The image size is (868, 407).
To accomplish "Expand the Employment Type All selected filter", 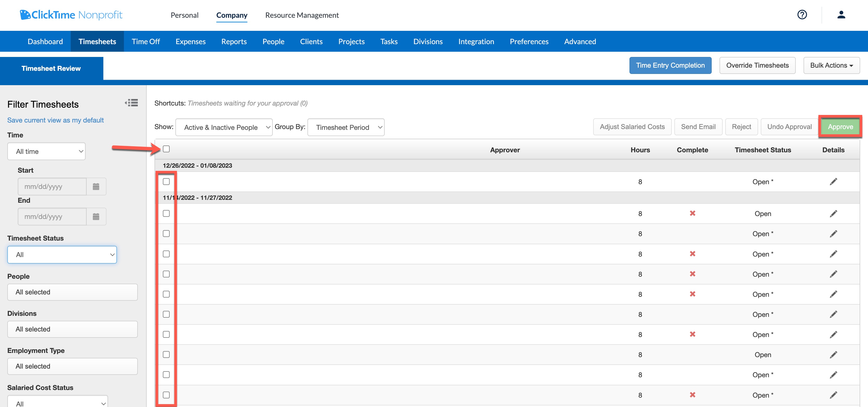I will pyautogui.click(x=73, y=366).
